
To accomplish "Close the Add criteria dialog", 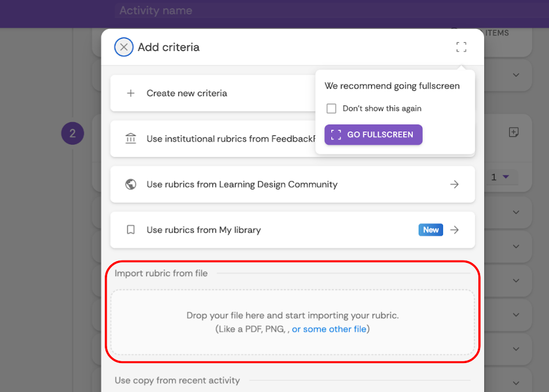I will pyautogui.click(x=124, y=47).
